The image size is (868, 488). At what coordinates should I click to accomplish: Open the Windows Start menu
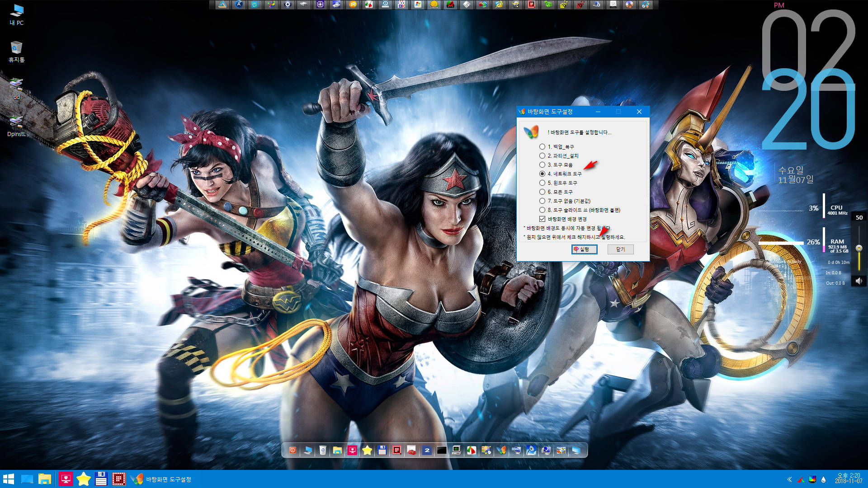[x=9, y=479]
